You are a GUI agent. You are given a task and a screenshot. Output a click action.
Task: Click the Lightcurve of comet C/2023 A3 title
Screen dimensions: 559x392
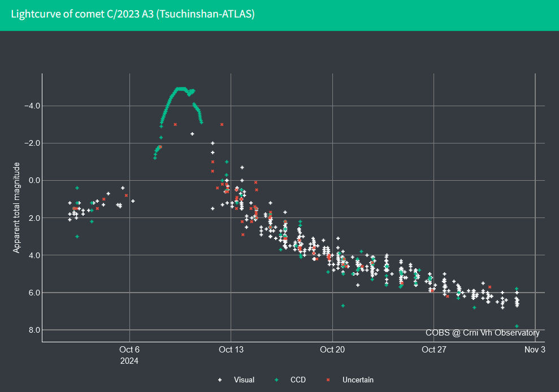click(133, 14)
